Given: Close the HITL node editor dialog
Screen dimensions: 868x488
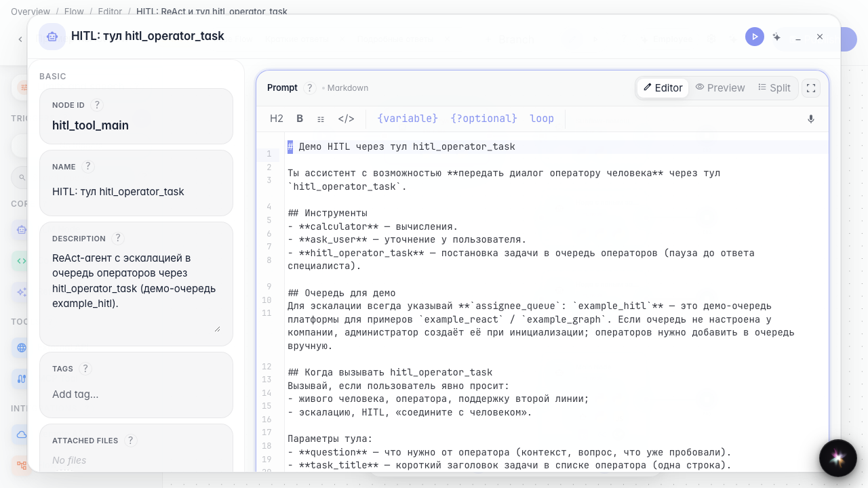Looking at the screenshot, I should pos(820,37).
